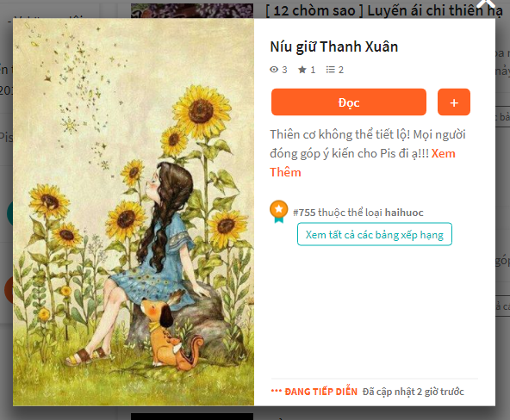Open background story 12 chòm sao Luyến ái
The image size is (510, 420).
click(x=384, y=10)
